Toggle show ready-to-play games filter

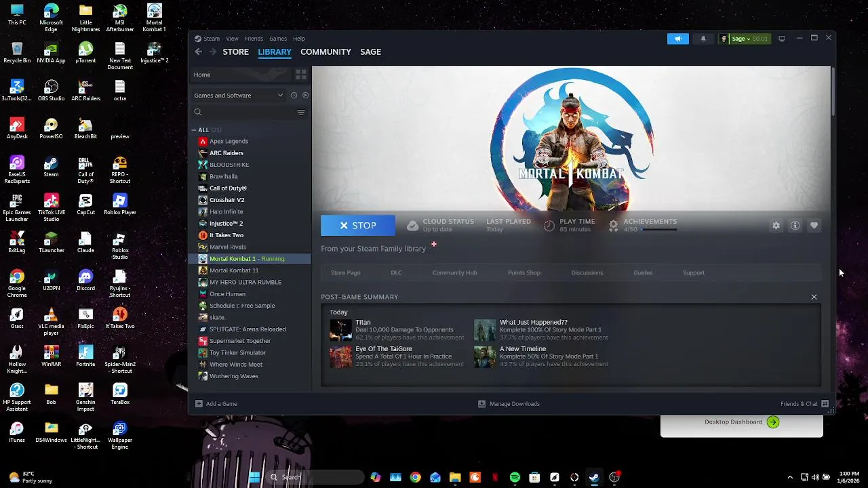coord(305,96)
